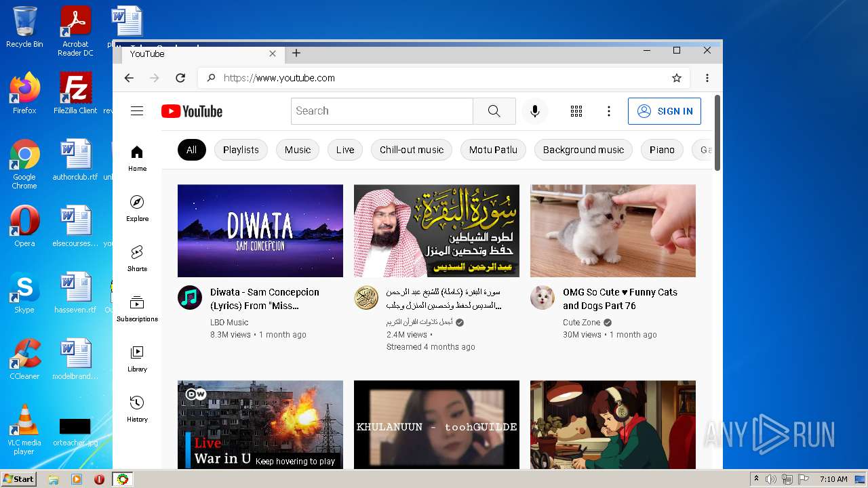Click LBO Music channel avatar
868x488 pixels.
[190, 298]
